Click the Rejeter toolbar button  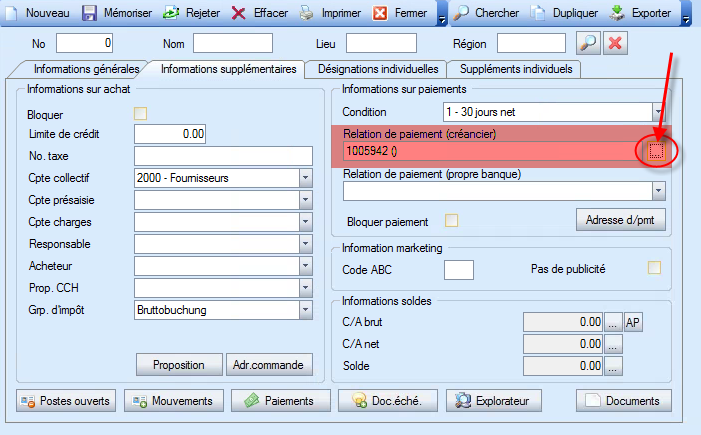tap(191, 13)
